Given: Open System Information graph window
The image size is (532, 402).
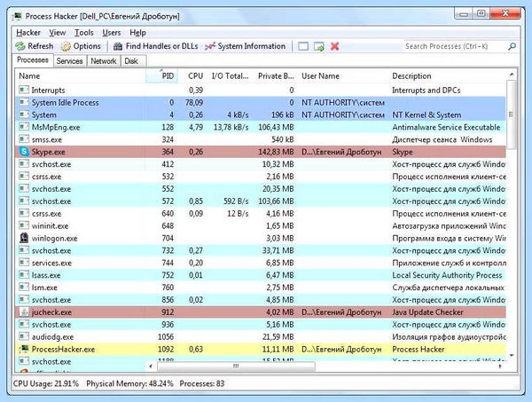Looking at the screenshot, I should coord(245,46).
